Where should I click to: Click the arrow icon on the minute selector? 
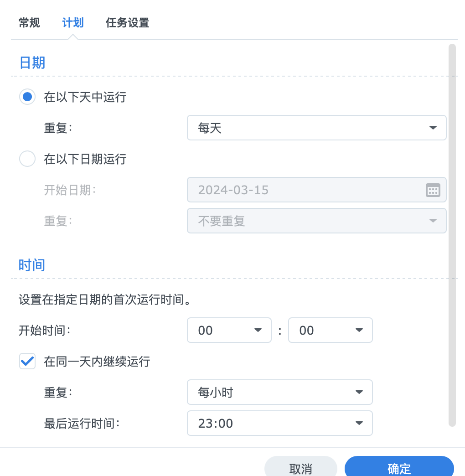359,330
